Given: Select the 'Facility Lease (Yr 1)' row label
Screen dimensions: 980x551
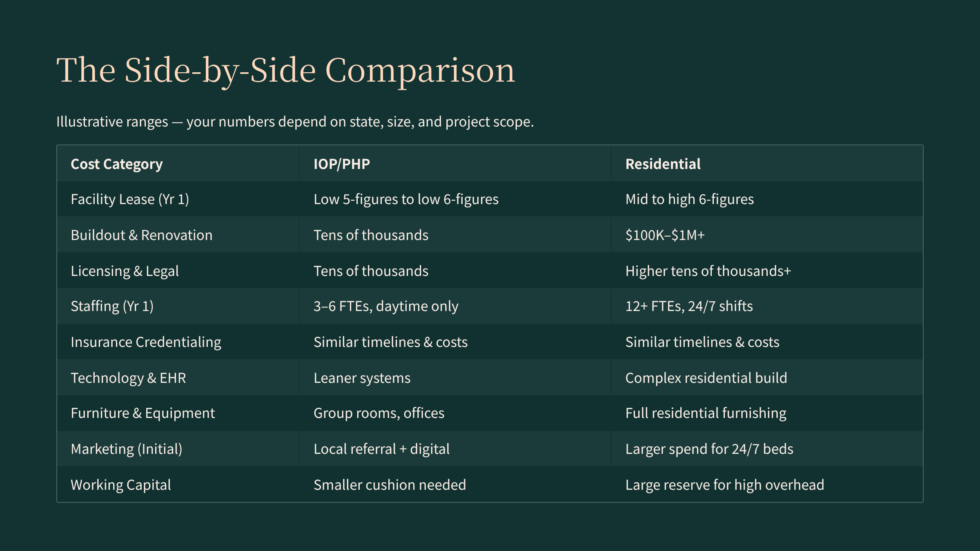Looking at the screenshot, I should [x=129, y=199].
